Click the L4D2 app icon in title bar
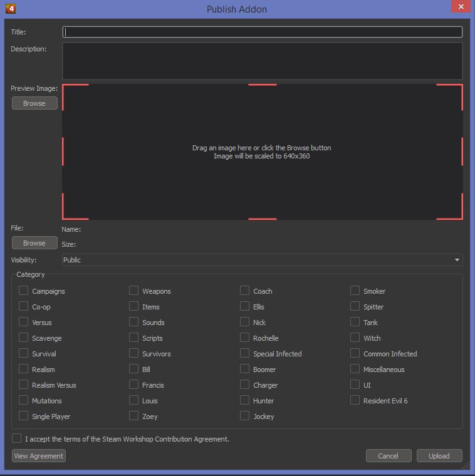Viewport: 475px width, 476px height. tap(11, 9)
